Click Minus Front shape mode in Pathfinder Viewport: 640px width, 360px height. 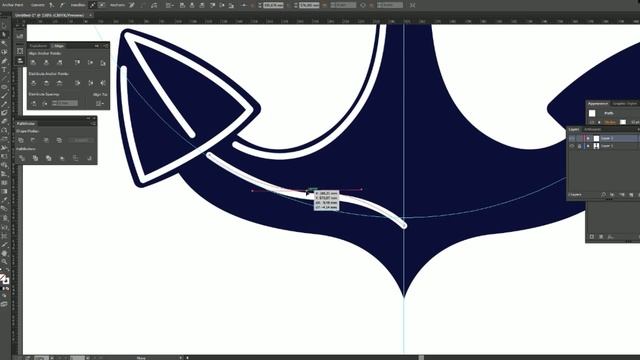pyautogui.click(x=33, y=140)
